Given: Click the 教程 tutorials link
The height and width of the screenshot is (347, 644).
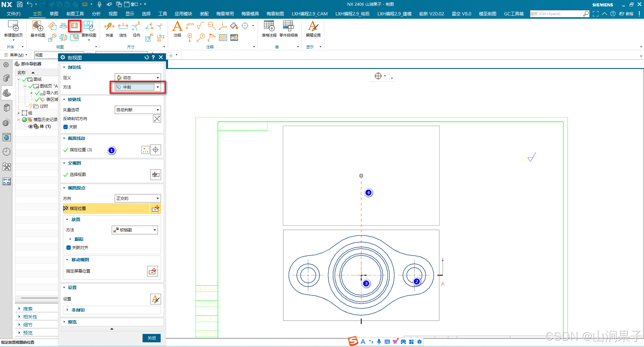Looking at the screenshot, I should pyautogui.click(x=626, y=14).
